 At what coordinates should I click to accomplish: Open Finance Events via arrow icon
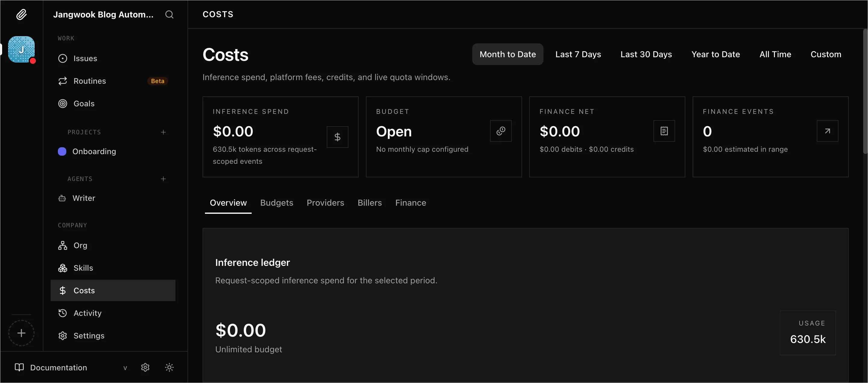tap(827, 131)
